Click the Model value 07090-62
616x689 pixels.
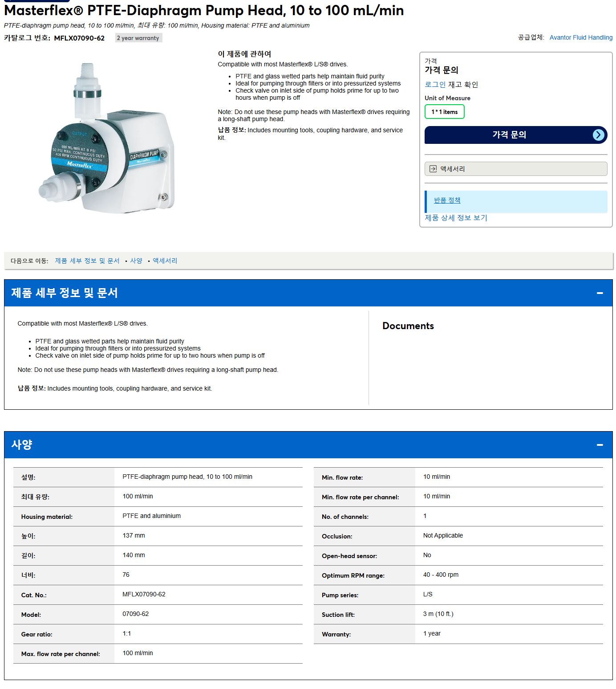pyautogui.click(x=136, y=614)
